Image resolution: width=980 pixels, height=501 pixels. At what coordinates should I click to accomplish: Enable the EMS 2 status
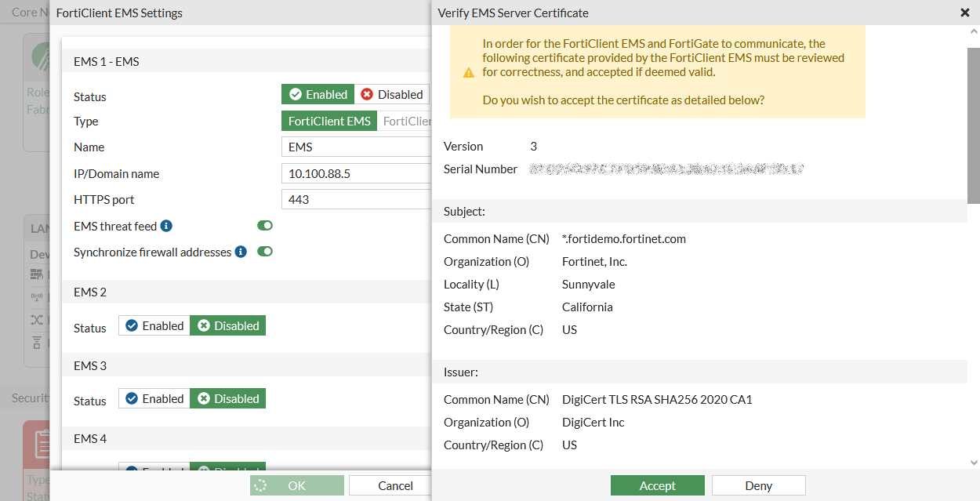(x=154, y=325)
